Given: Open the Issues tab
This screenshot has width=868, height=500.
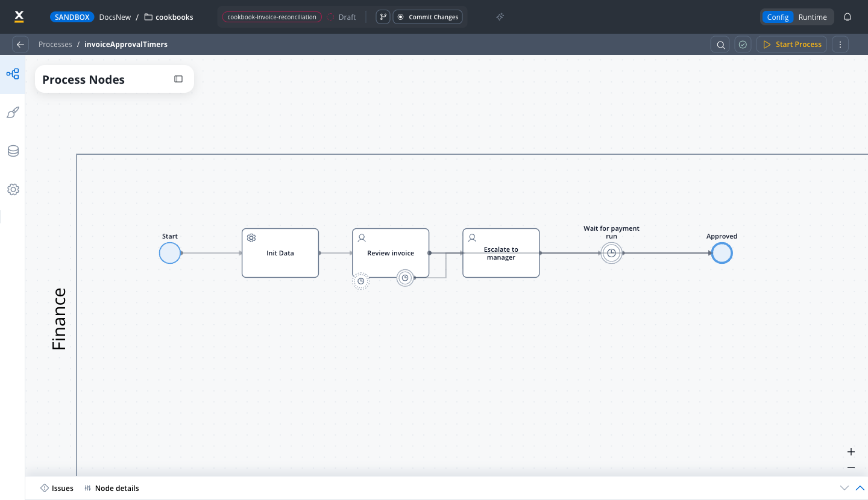Looking at the screenshot, I should click(x=57, y=489).
